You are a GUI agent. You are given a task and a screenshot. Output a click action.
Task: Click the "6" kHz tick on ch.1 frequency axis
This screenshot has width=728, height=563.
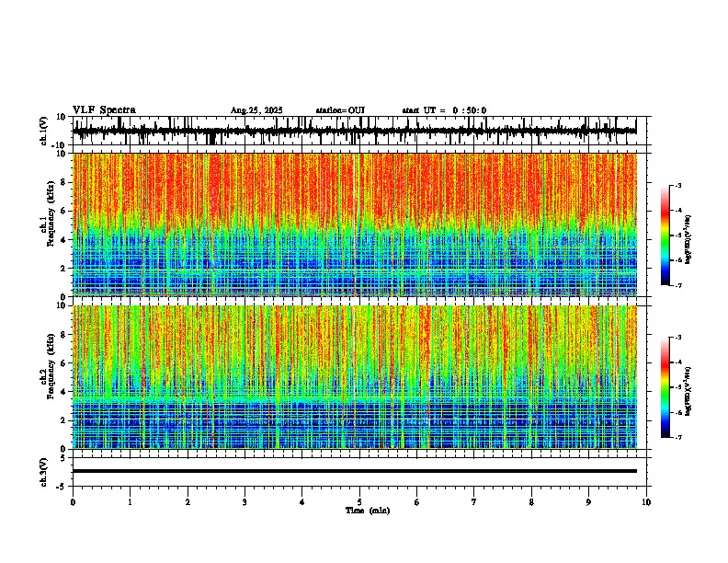[63, 211]
